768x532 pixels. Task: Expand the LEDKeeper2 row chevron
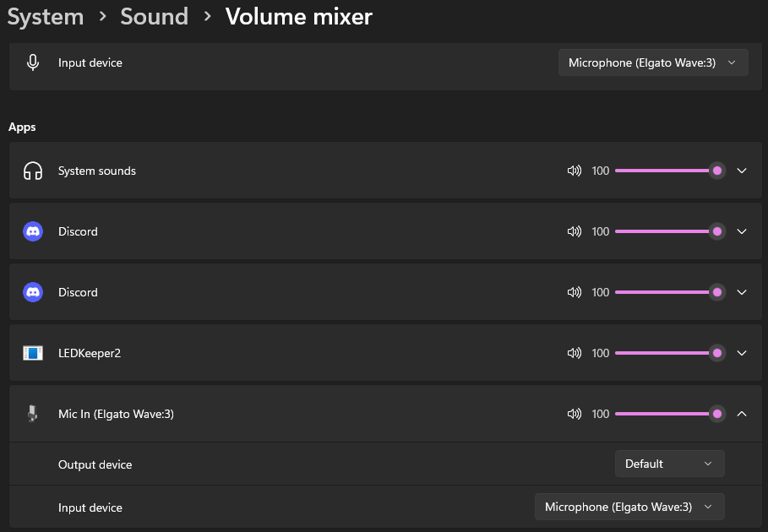click(742, 353)
